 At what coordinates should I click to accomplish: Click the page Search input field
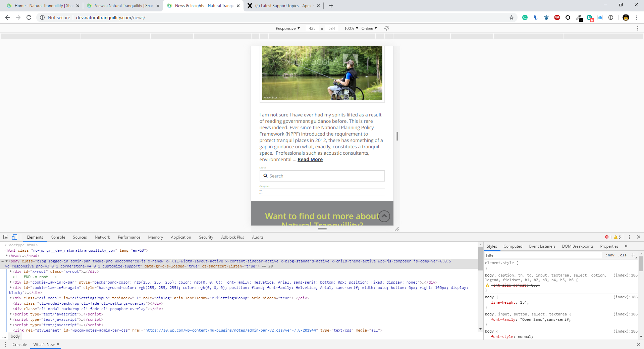(x=322, y=176)
